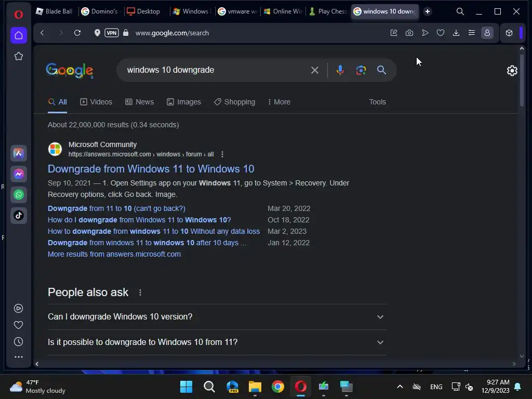532x399 pixels.
Task: Open the player sidebar icon
Action: (18, 309)
